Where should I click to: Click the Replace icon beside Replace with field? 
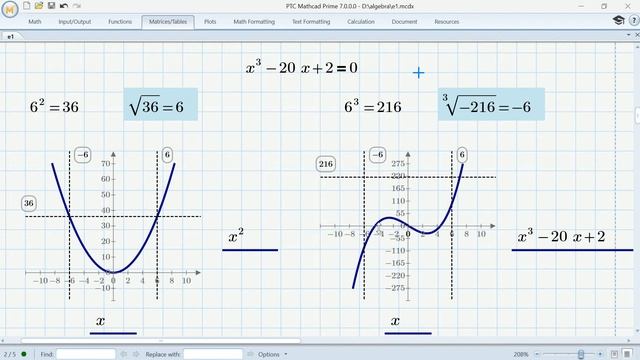(x=250, y=354)
